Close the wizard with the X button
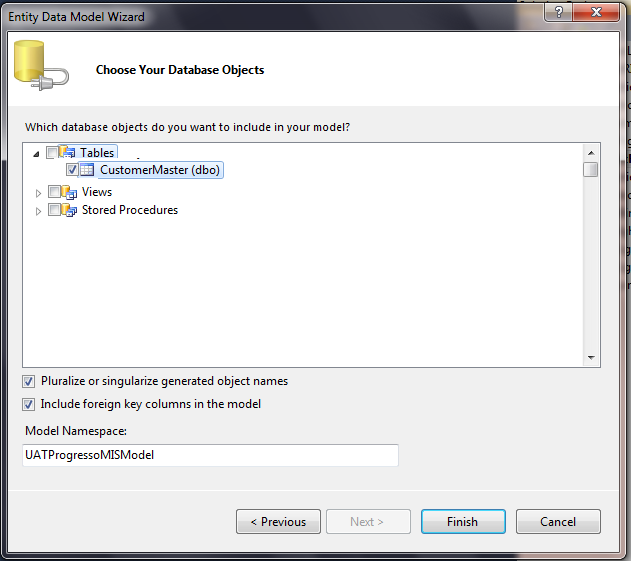 pos(596,12)
